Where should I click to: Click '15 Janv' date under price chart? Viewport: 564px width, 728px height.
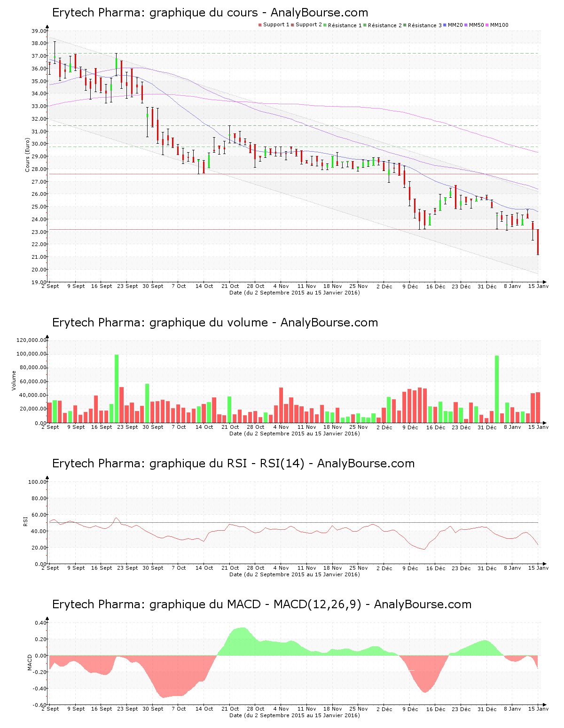pyautogui.click(x=538, y=286)
